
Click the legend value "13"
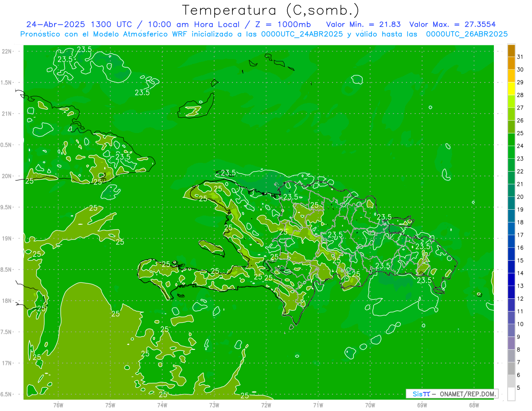[520, 286]
